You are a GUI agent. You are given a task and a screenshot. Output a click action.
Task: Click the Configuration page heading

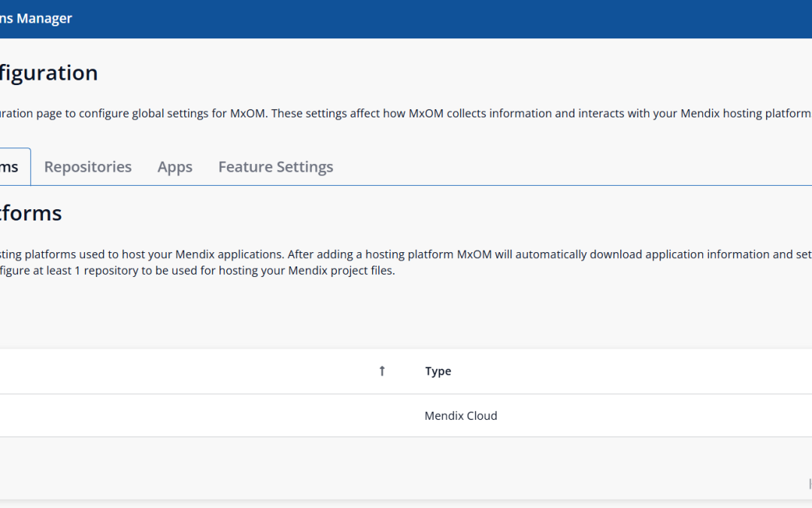pos(49,73)
